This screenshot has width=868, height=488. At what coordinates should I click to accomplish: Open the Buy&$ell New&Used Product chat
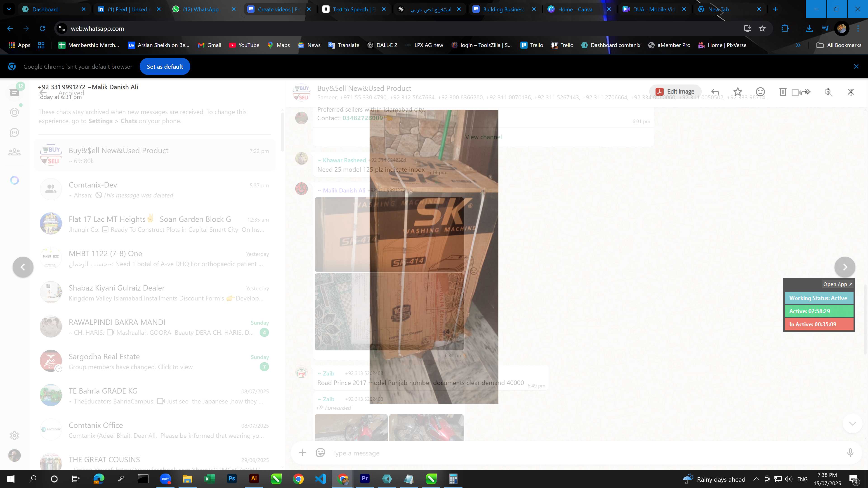coord(155,155)
